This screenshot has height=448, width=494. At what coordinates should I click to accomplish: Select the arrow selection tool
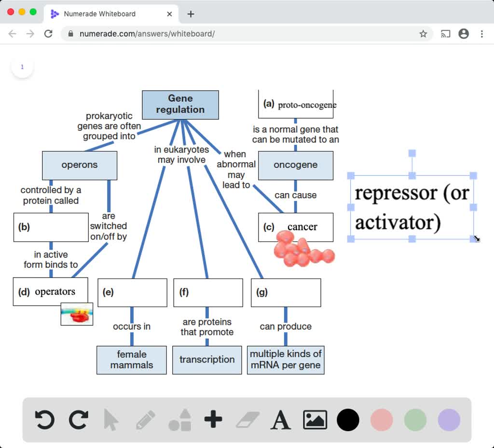(x=111, y=420)
